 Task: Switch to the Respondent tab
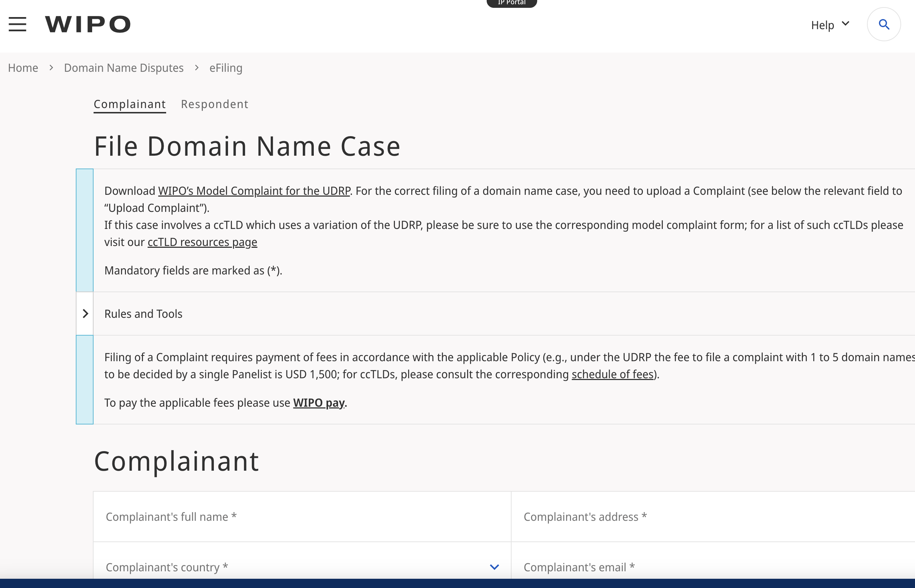[x=214, y=104]
